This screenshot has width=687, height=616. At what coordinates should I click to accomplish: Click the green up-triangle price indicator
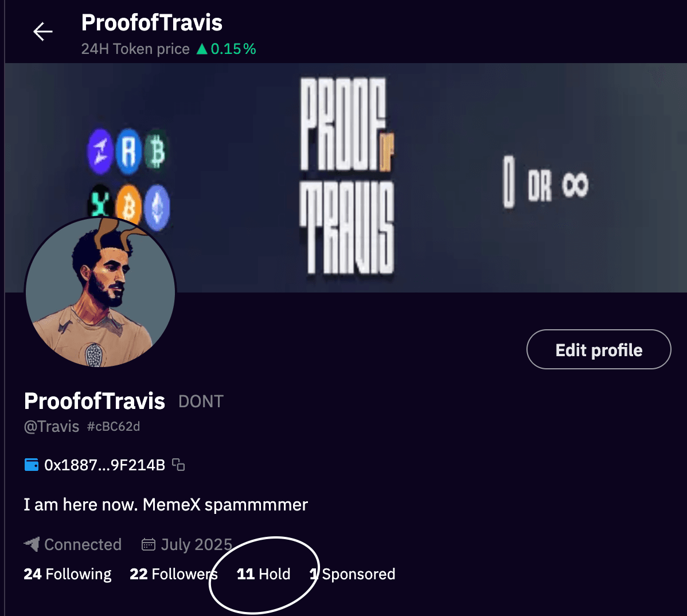202,49
